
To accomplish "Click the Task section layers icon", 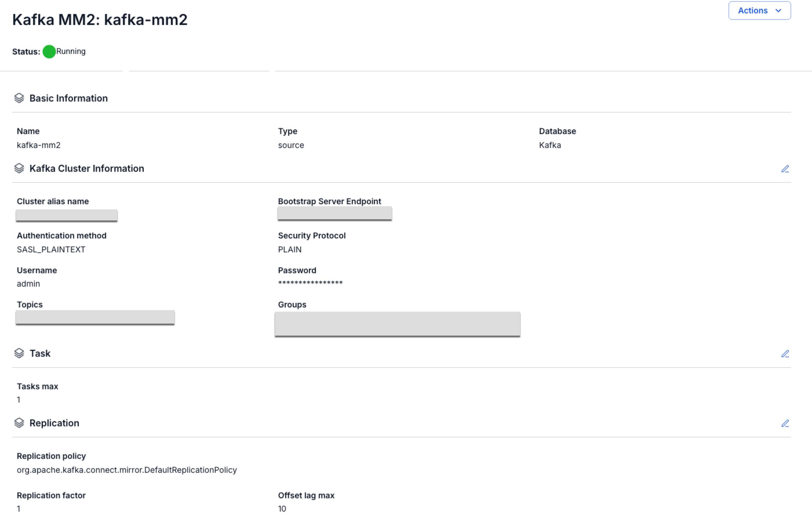I will 19,353.
